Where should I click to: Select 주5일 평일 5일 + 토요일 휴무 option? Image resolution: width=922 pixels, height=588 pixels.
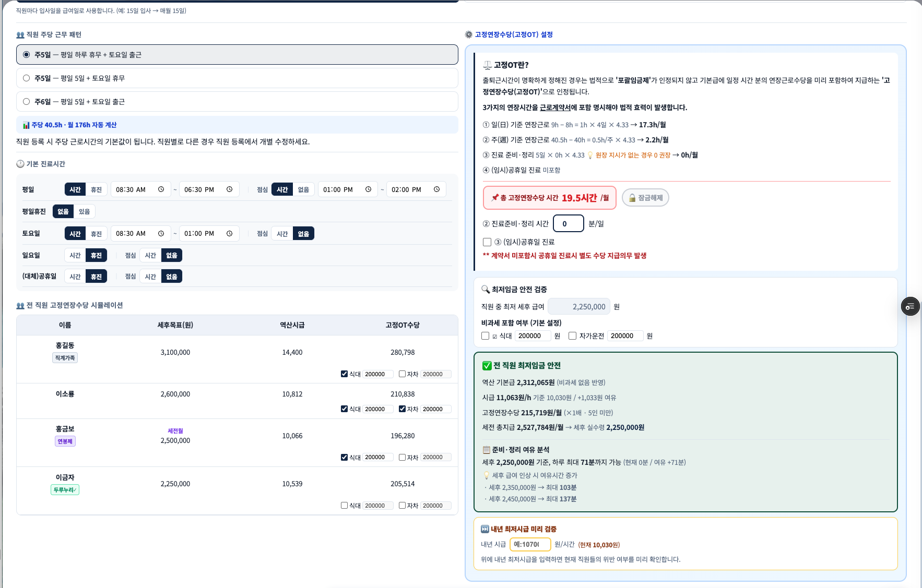coord(237,78)
